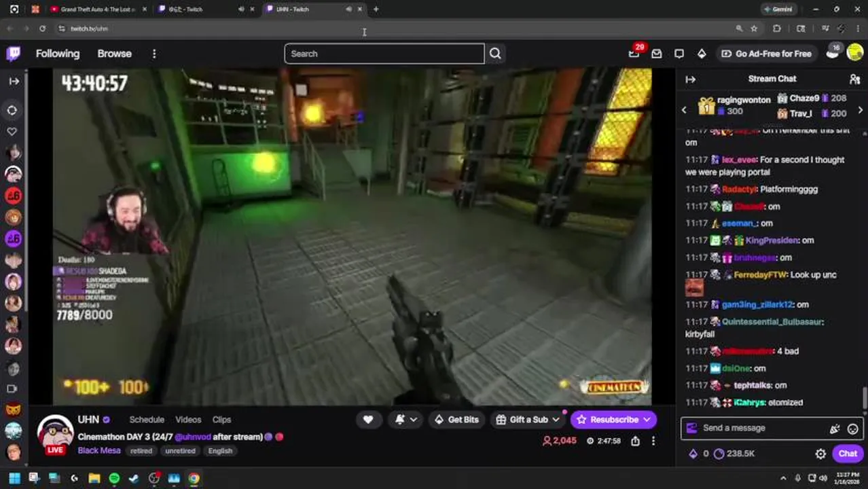Click the address bar URL

coord(89,29)
